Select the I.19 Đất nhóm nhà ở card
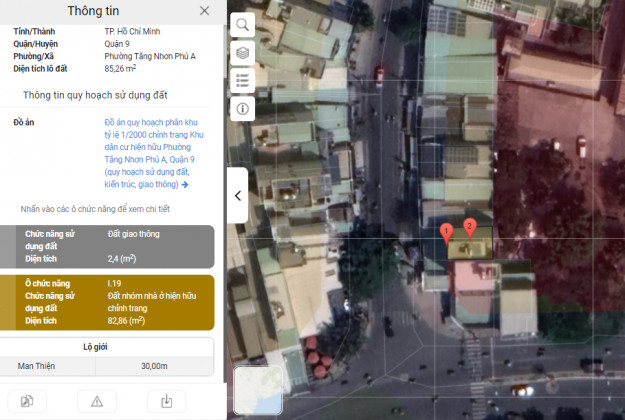This screenshot has height=420, width=625. (x=107, y=302)
